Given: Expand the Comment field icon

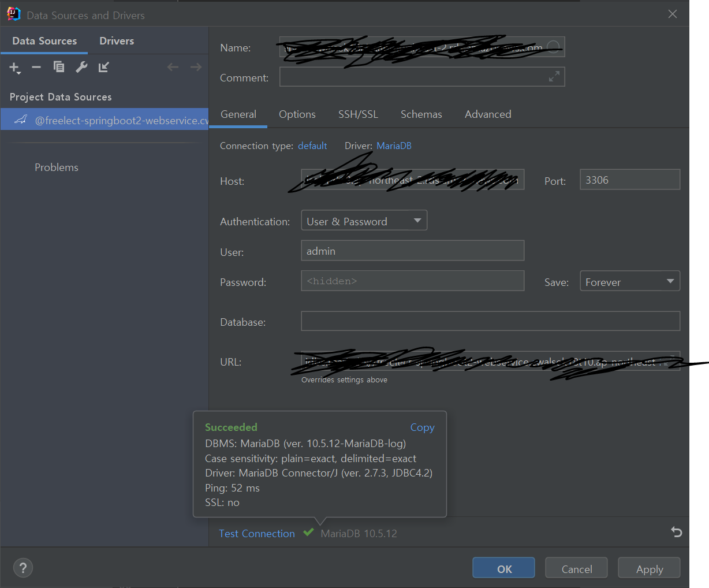Looking at the screenshot, I should (x=554, y=76).
